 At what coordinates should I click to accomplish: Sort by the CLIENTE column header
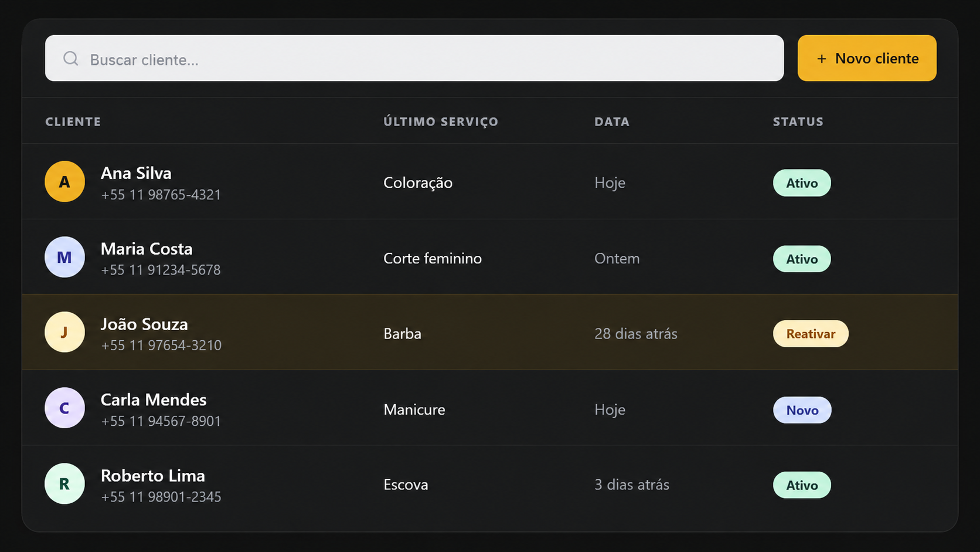pyautogui.click(x=73, y=121)
